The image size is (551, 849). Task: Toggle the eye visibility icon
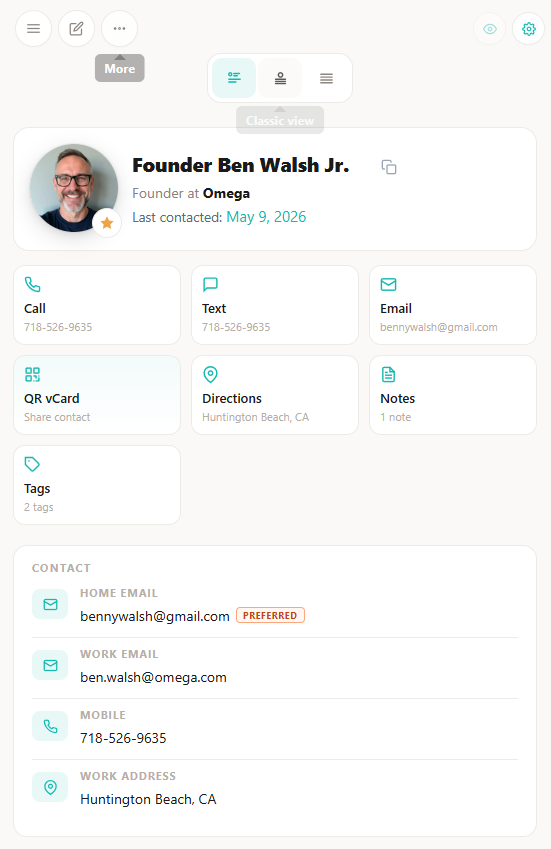click(490, 29)
